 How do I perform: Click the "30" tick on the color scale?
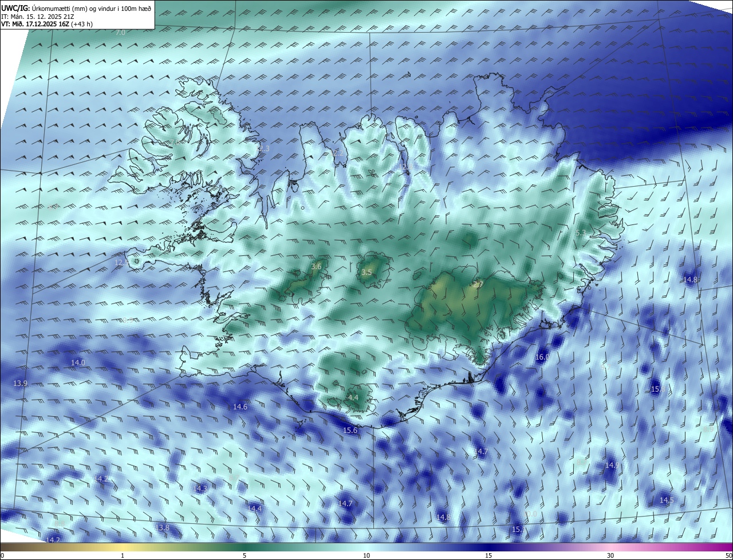[610, 555]
